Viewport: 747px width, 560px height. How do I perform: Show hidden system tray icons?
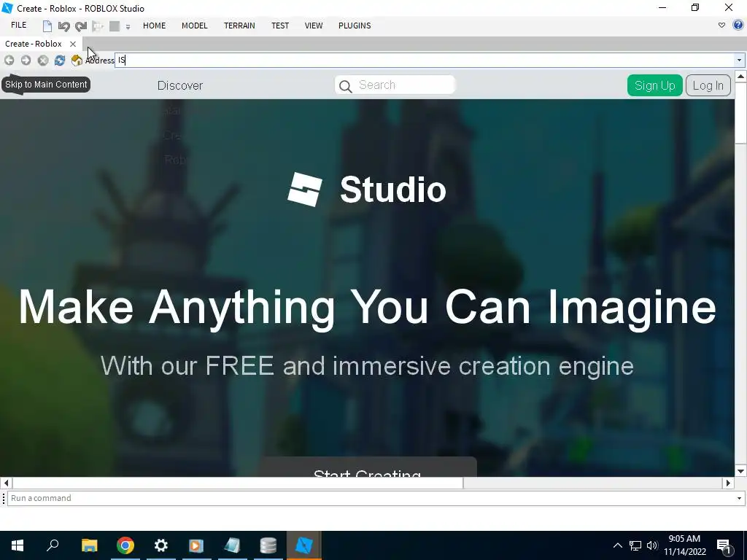pos(617,545)
